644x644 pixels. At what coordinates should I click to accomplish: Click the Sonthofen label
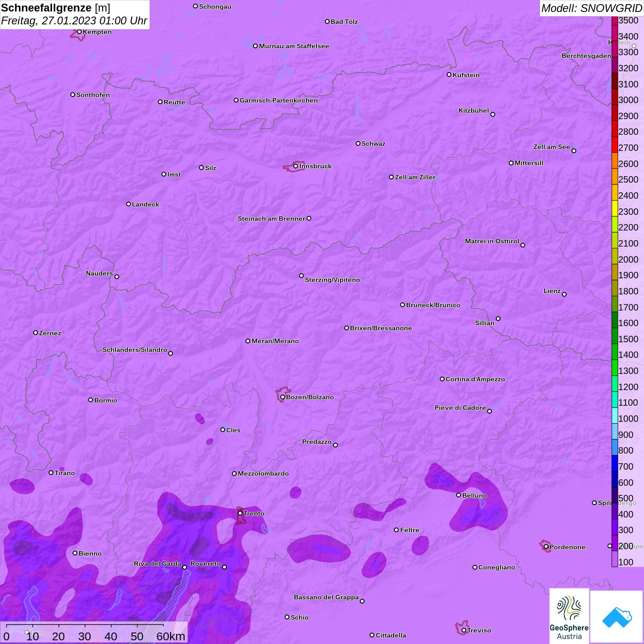93,95
